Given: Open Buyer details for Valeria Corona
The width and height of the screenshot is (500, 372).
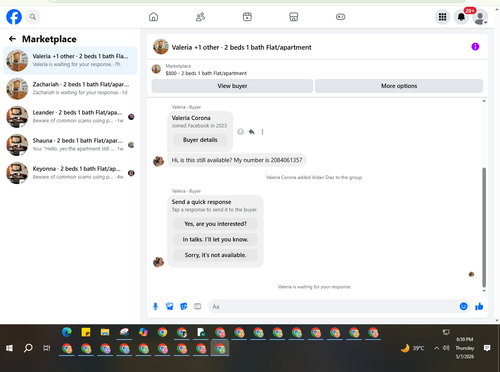Looking at the screenshot, I should 200,140.
